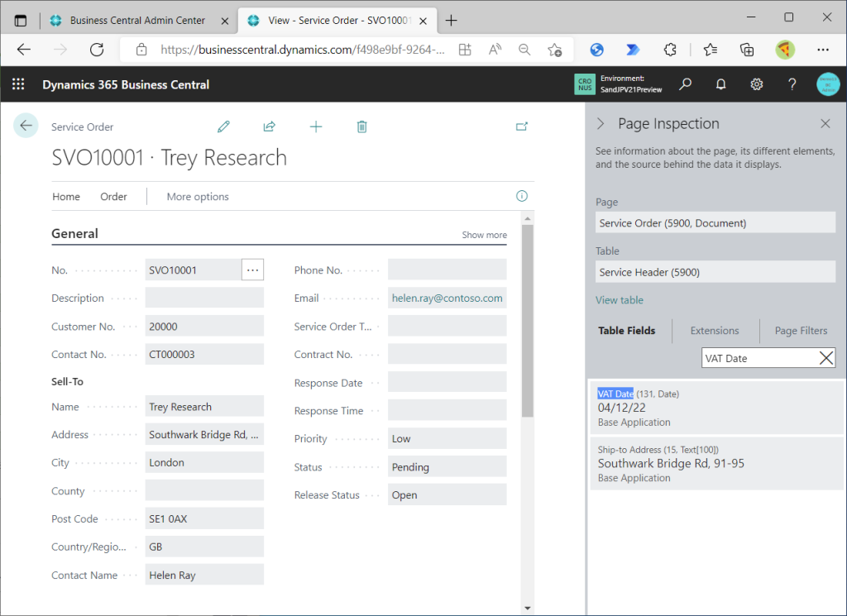Click the page scrollbar up arrow
The image size is (847, 616).
(x=528, y=218)
